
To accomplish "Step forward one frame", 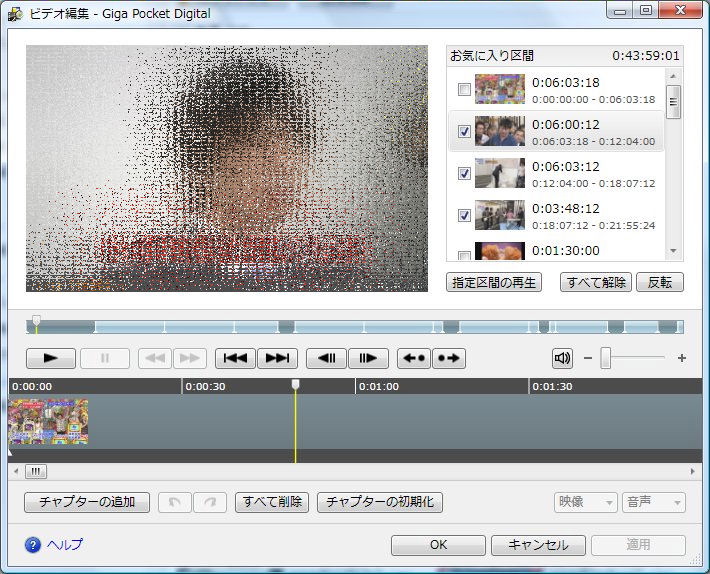I will pyautogui.click(x=367, y=358).
